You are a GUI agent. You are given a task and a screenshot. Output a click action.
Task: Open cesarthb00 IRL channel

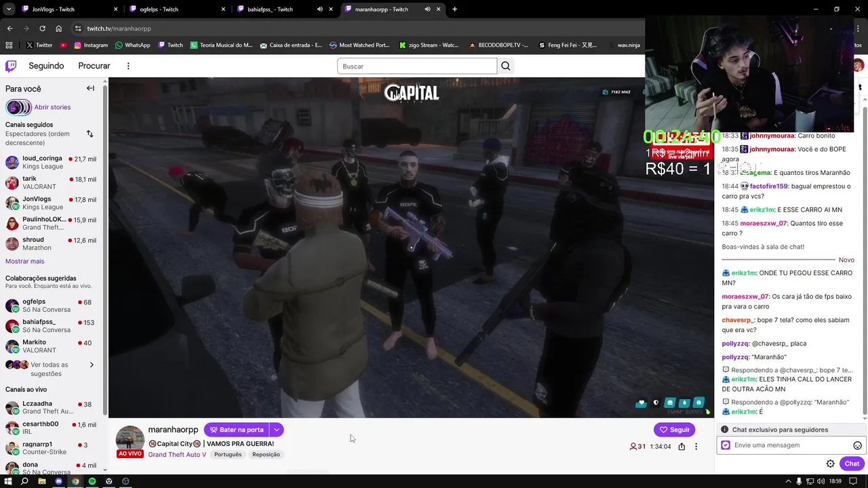point(51,428)
